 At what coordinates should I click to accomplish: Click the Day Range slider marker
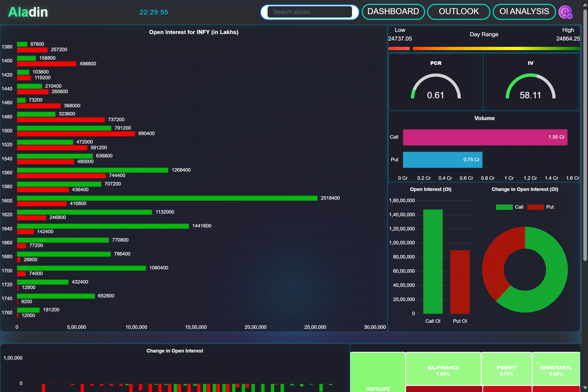pyautogui.click(x=411, y=48)
